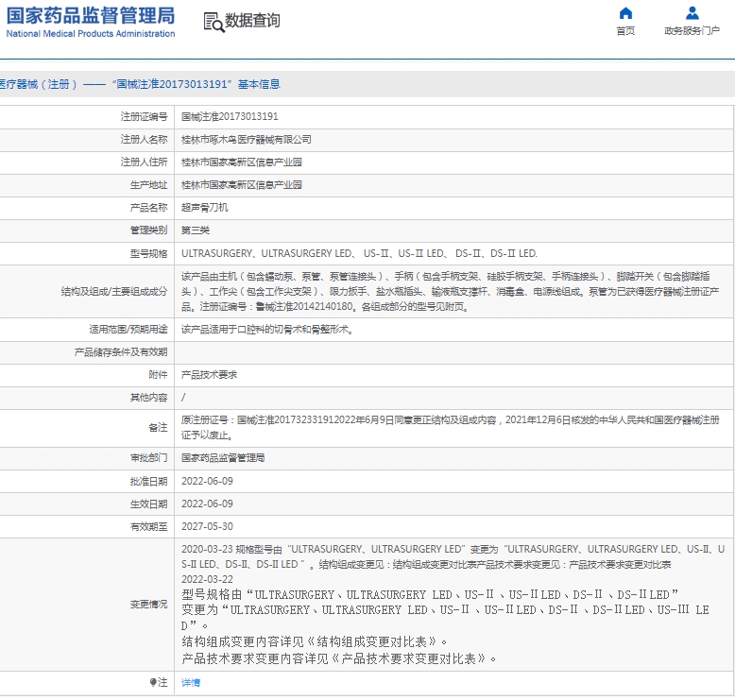This screenshot has width=735, height=700.
Task: Select registration number 国械注准20173013191 value
Action: [x=230, y=117]
